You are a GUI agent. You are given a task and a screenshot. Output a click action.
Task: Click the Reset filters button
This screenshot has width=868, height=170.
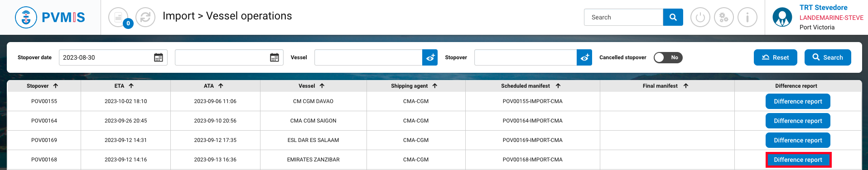(x=775, y=57)
